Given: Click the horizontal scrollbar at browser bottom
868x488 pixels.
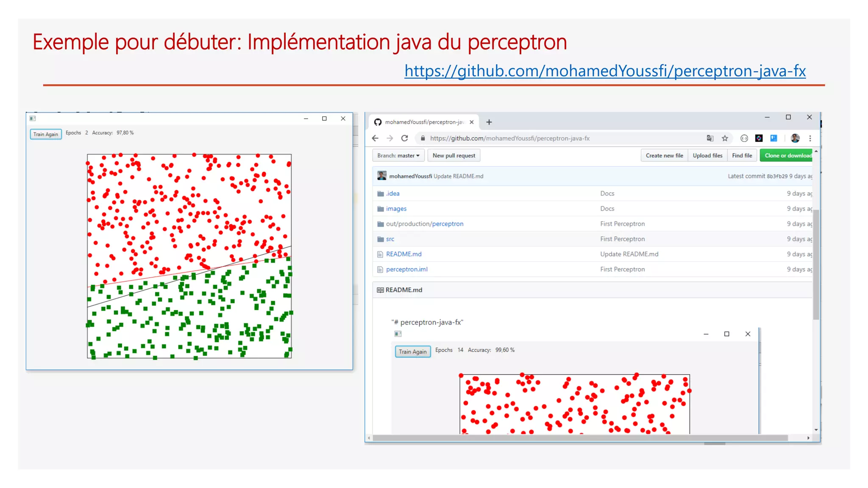Looking at the screenshot, I should click(581, 438).
